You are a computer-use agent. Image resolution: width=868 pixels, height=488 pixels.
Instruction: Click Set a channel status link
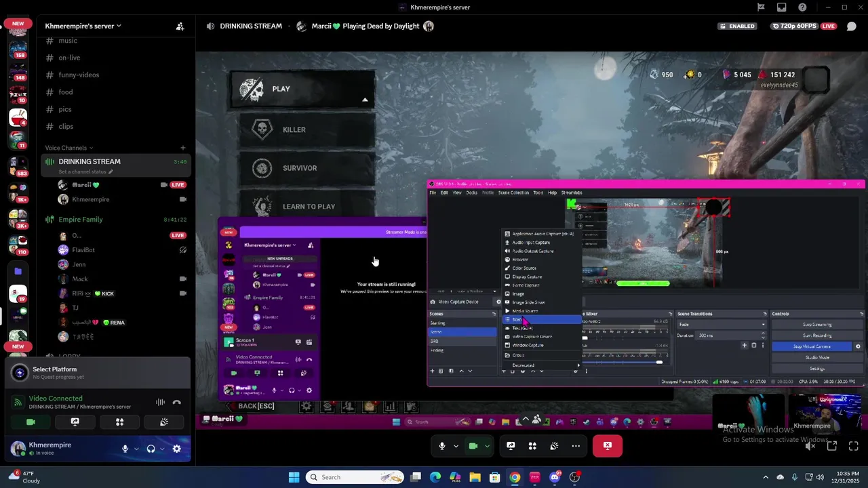(85, 171)
